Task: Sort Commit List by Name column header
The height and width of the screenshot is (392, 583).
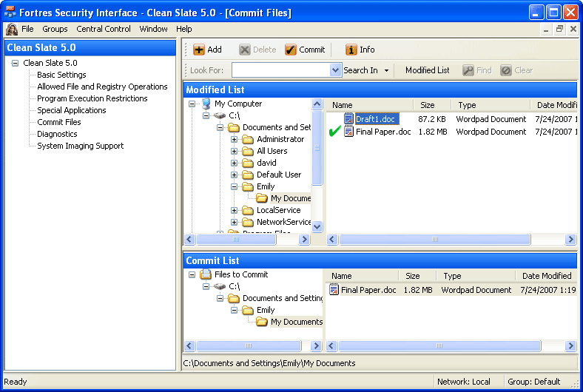Action: tap(362, 276)
